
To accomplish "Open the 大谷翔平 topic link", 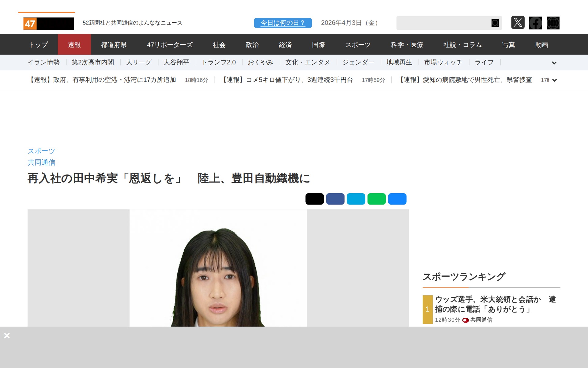I will pos(176,63).
